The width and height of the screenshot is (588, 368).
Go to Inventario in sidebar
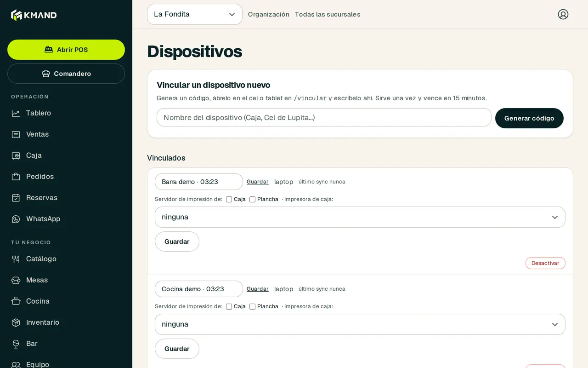pos(66,322)
